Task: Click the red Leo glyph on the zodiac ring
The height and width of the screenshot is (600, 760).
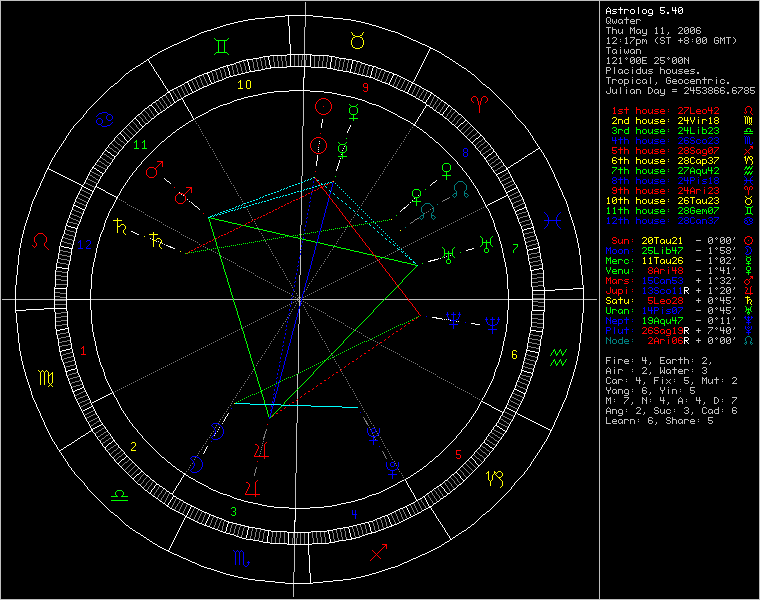Action: pyautogui.click(x=40, y=241)
